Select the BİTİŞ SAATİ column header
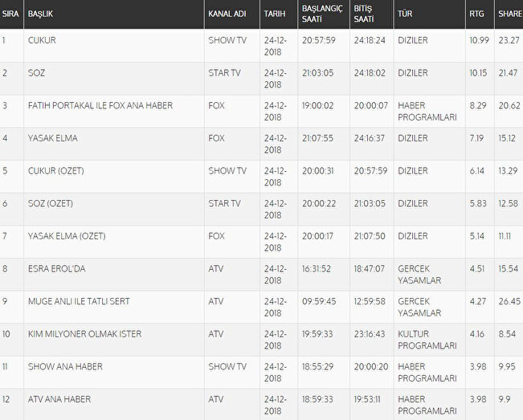Image resolution: width=523 pixels, height=420 pixels. point(362,14)
